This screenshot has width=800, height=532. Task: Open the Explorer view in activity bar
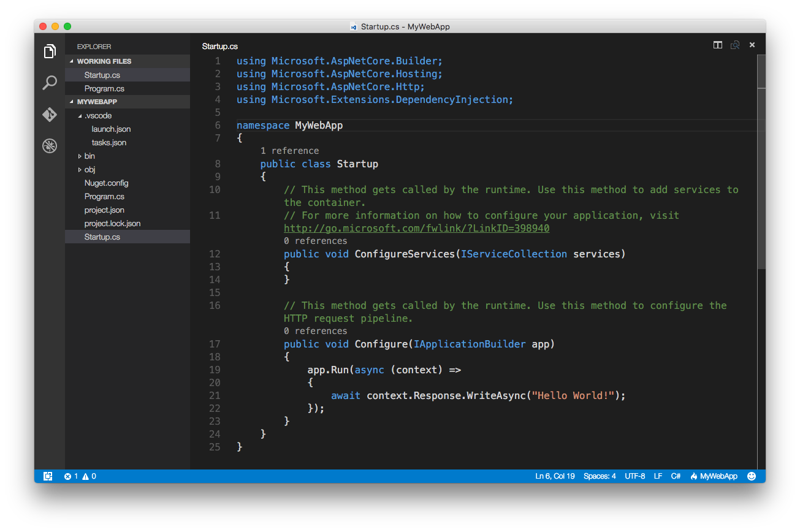(x=50, y=51)
